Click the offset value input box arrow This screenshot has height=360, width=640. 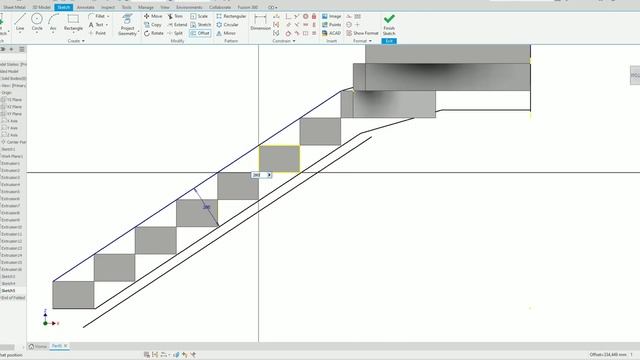click(269, 175)
